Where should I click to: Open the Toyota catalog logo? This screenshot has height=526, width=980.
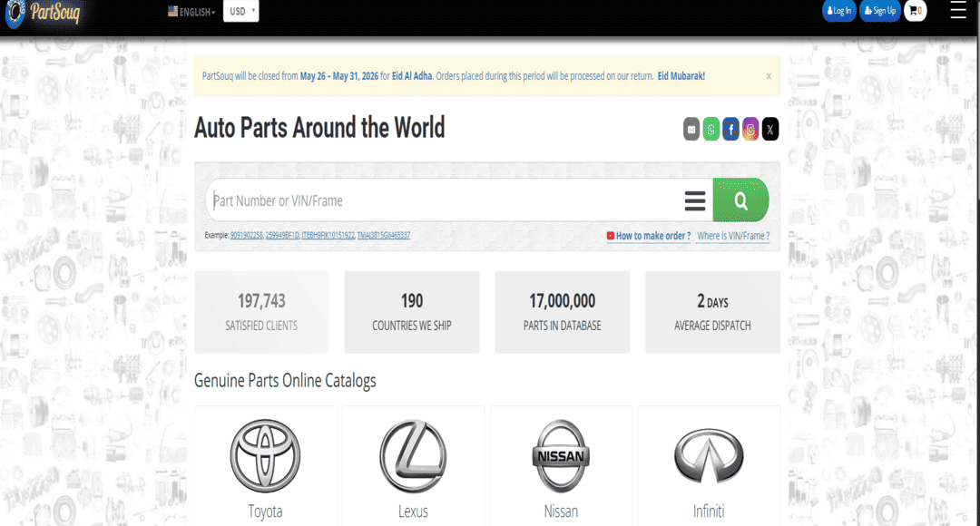pos(265,455)
